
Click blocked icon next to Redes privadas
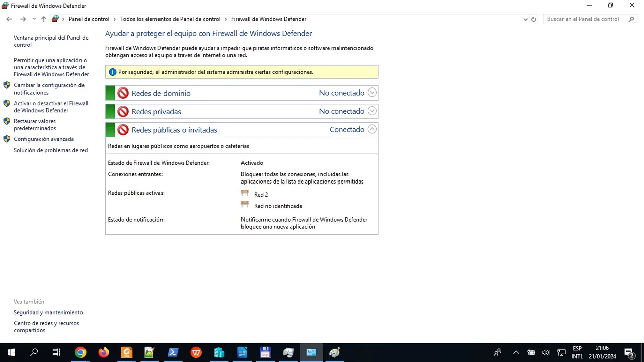[123, 111]
